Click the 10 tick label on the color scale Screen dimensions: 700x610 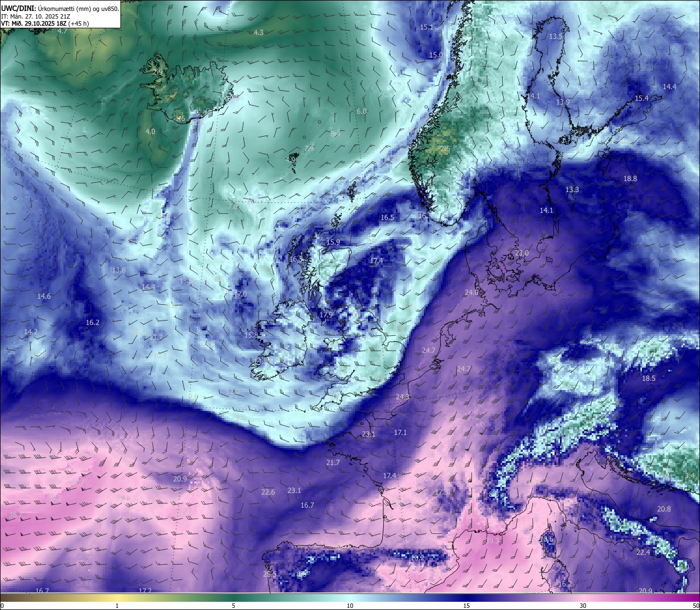(x=350, y=606)
